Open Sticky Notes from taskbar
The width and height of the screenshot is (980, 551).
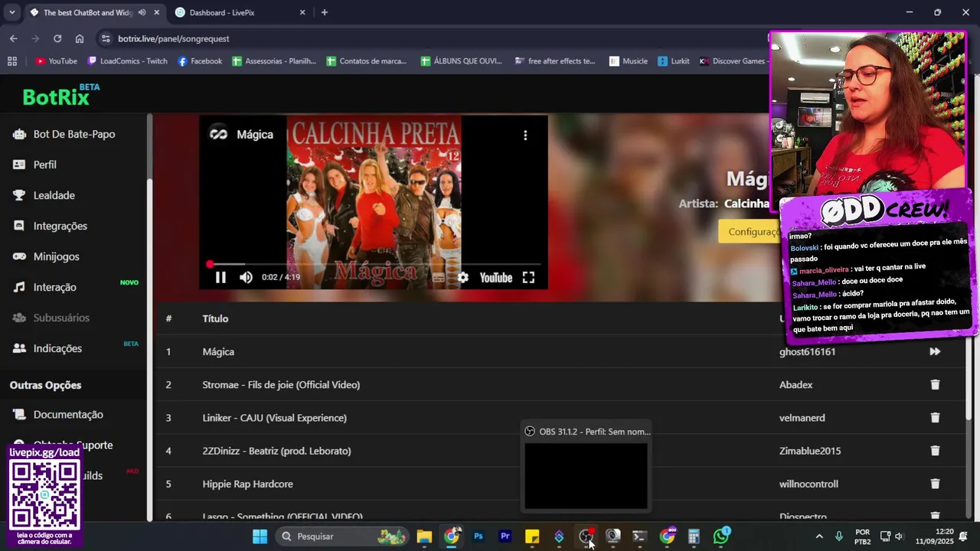click(x=532, y=536)
